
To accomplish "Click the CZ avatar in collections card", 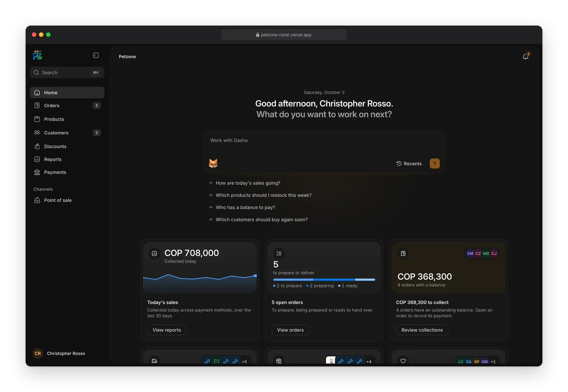I will pyautogui.click(x=478, y=254).
